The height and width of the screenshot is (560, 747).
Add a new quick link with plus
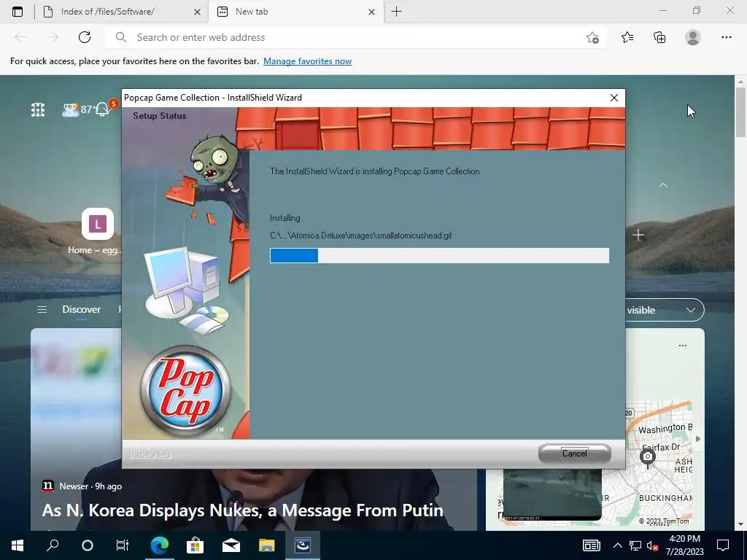(x=638, y=235)
